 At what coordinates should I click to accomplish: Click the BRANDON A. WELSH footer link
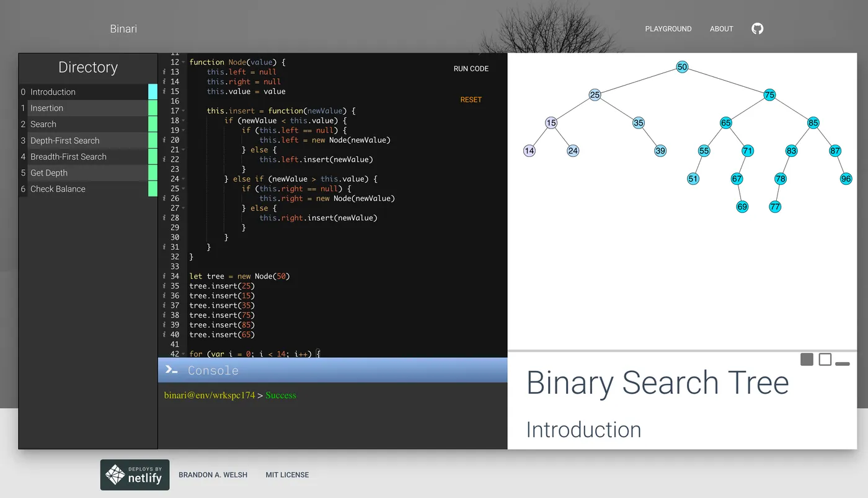coord(213,475)
